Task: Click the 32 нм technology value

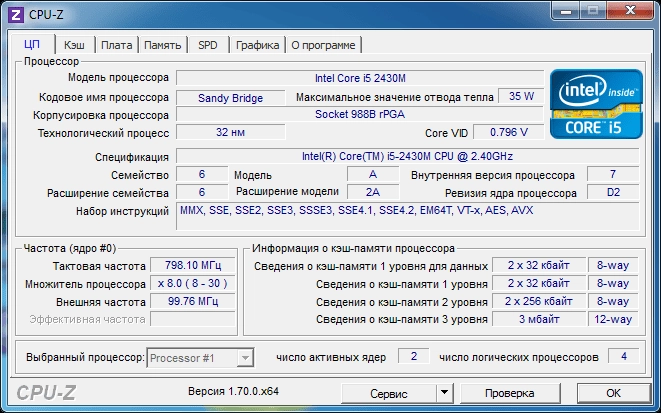Action: (230, 132)
